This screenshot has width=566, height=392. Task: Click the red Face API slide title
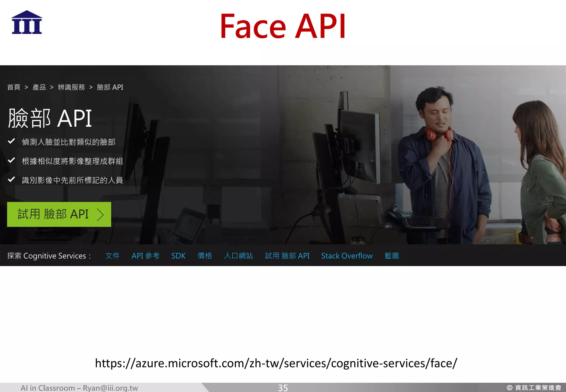point(283,26)
